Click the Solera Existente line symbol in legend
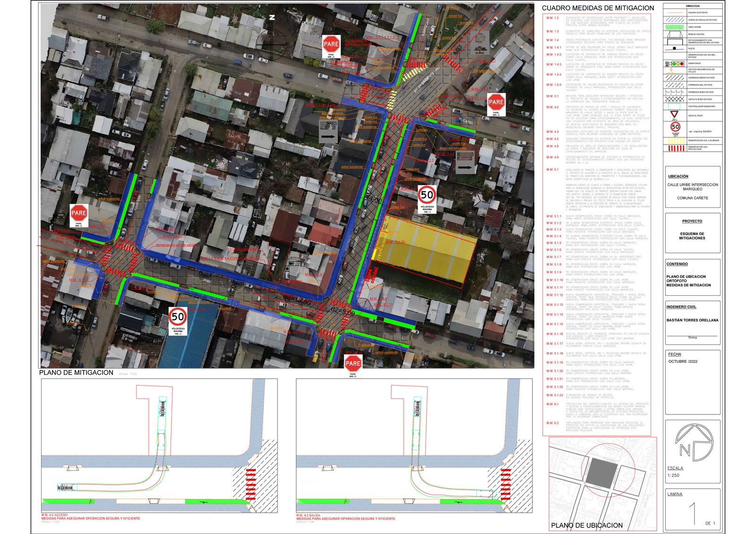Image resolution: width=756 pixels, height=534 pixels. (675, 13)
